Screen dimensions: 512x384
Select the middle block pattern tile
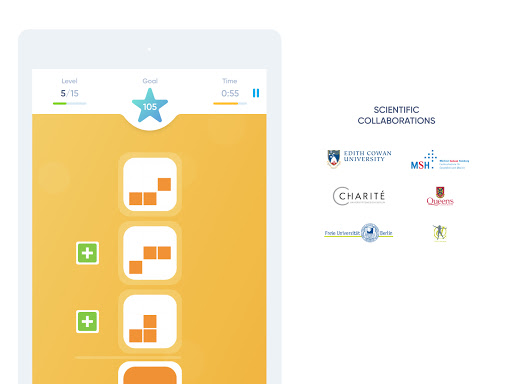point(150,253)
